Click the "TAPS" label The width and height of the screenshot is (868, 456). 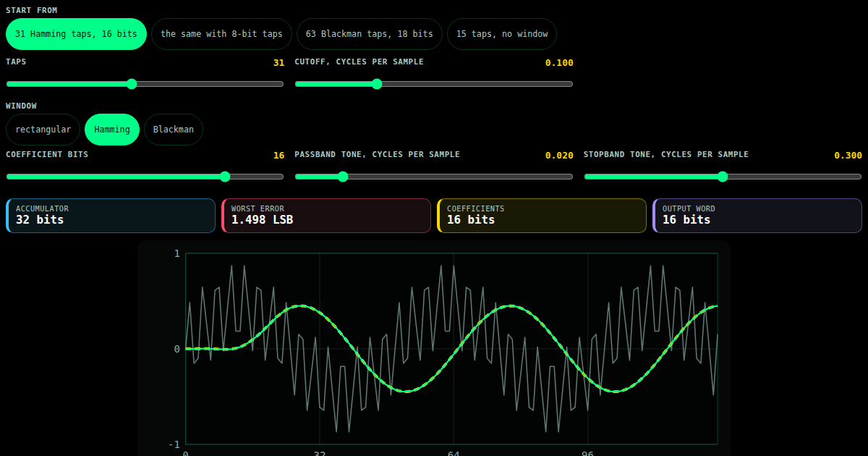pyautogui.click(x=16, y=62)
